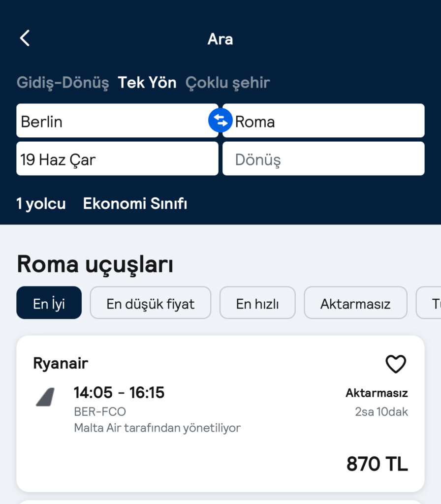
Task: Enable the En düşük fiyat sort chip
Action: pyautogui.click(x=150, y=303)
